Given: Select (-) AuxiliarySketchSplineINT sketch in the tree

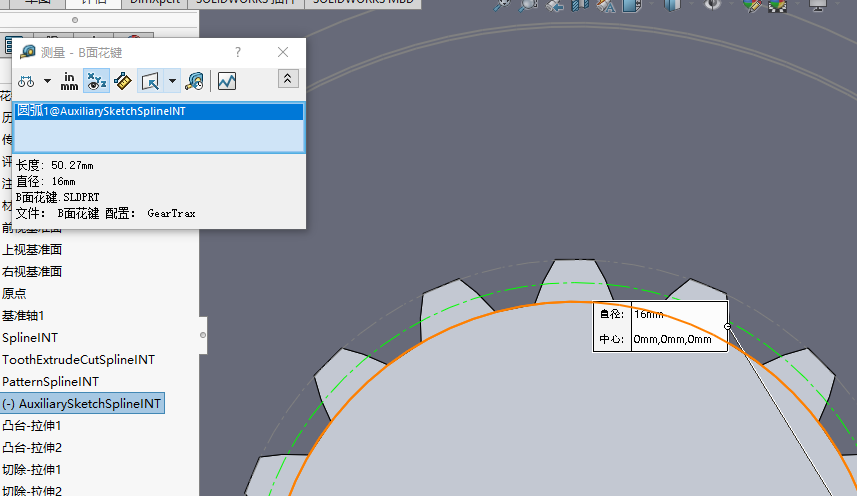Looking at the screenshot, I should tap(82, 404).
